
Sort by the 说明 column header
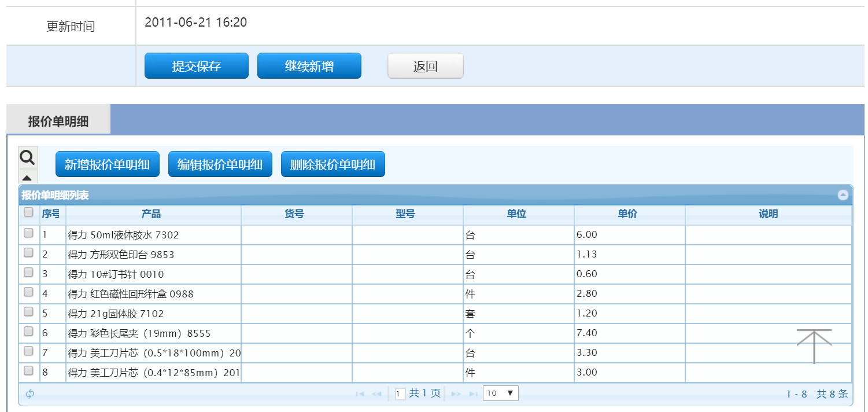pyautogui.click(x=769, y=214)
